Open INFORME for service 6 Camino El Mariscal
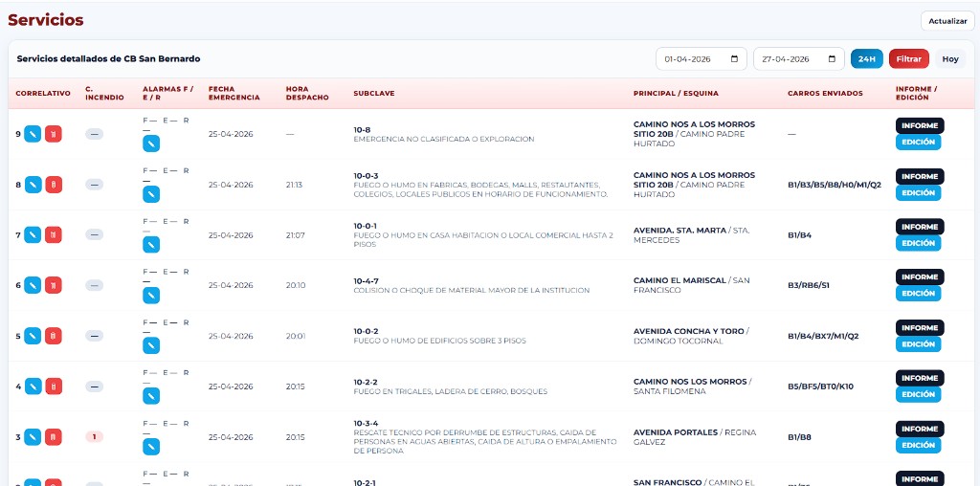 coord(920,276)
